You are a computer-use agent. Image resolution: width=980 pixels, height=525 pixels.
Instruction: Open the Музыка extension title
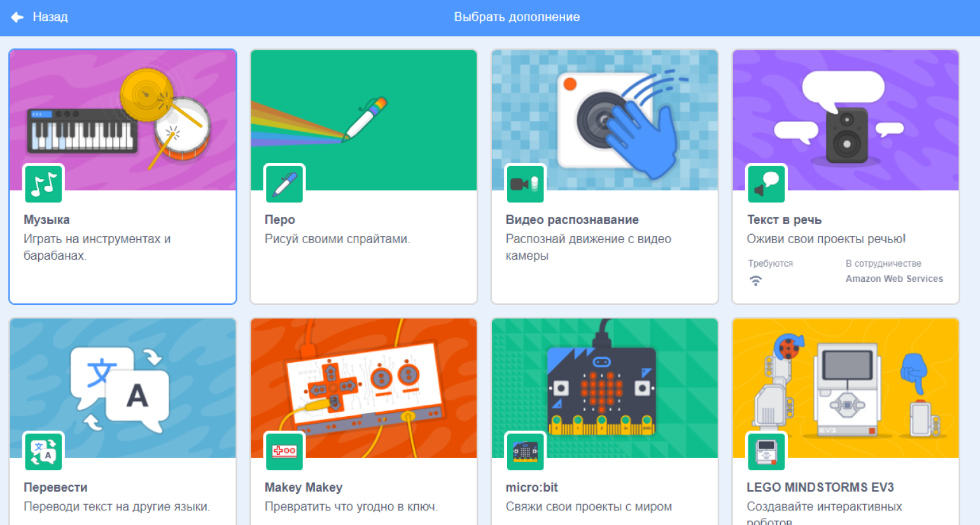46,220
